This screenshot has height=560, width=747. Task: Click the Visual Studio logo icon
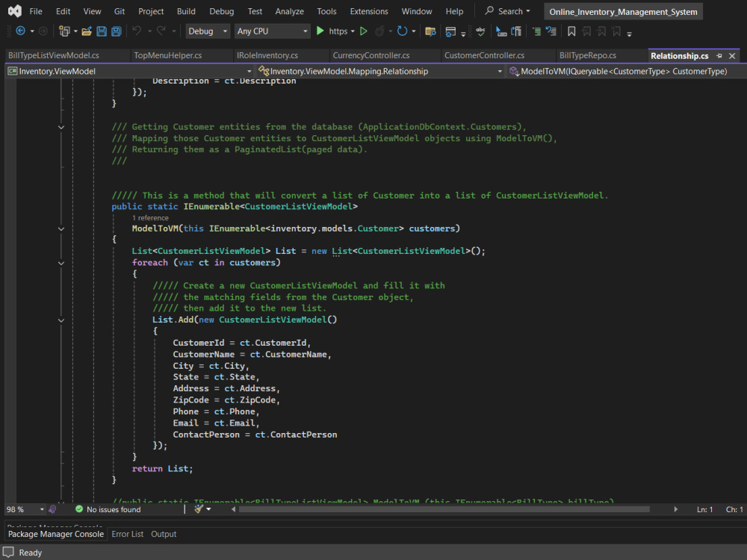[x=15, y=11]
